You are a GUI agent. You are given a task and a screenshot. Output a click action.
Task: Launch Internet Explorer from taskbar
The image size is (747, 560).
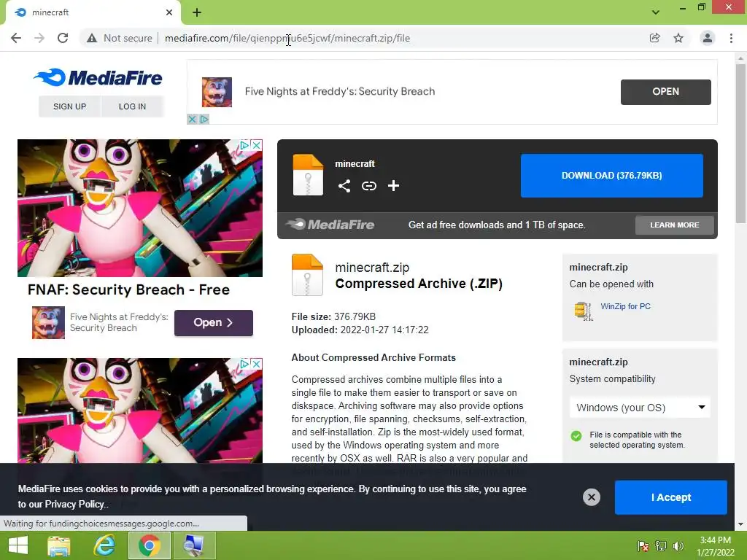tap(104, 545)
